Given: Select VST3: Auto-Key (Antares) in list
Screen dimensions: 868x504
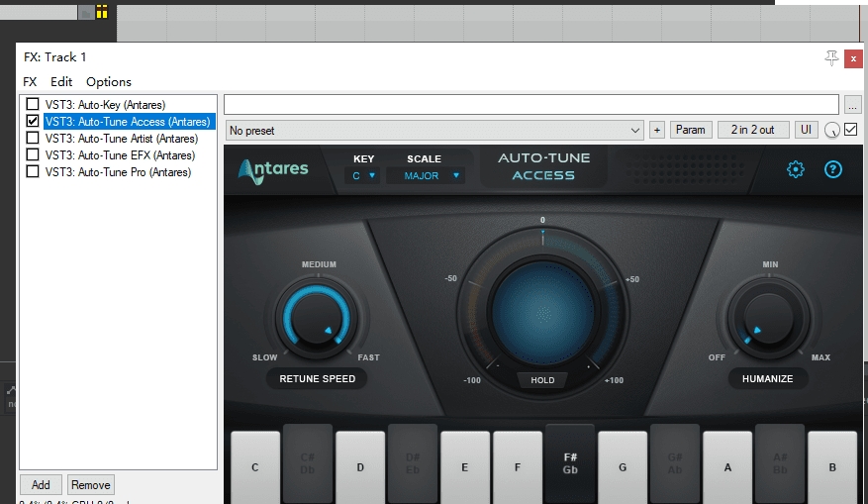Looking at the screenshot, I should pos(105,105).
